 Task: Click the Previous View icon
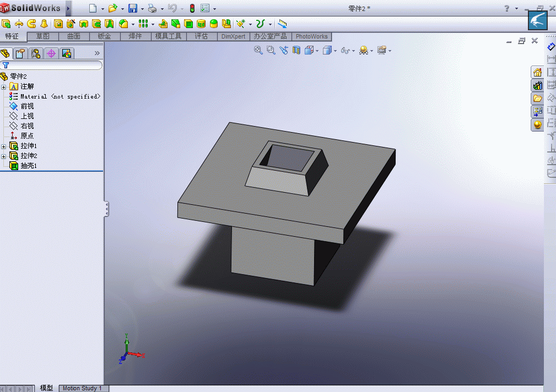point(284,50)
